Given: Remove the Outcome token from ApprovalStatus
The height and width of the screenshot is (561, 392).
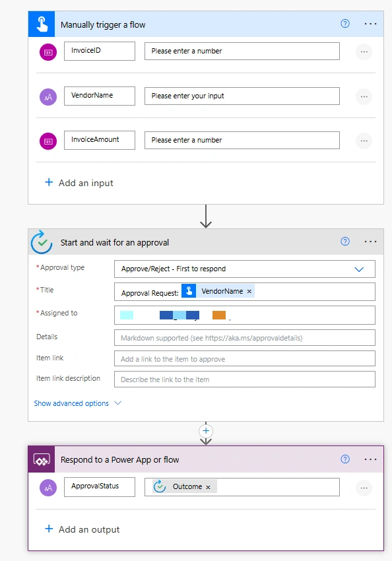Looking at the screenshot, I should click(x=208, y=487).
